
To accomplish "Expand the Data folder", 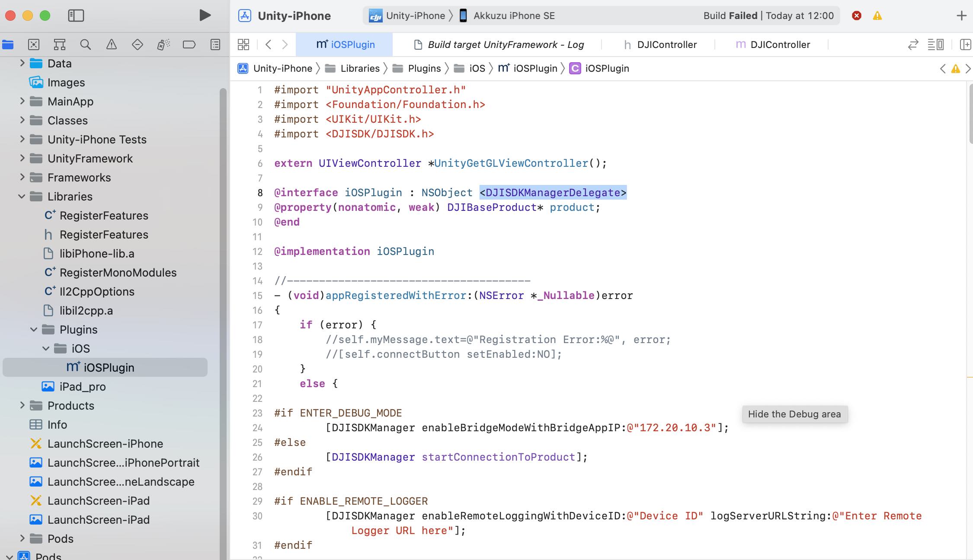I will tap(22, 63).
